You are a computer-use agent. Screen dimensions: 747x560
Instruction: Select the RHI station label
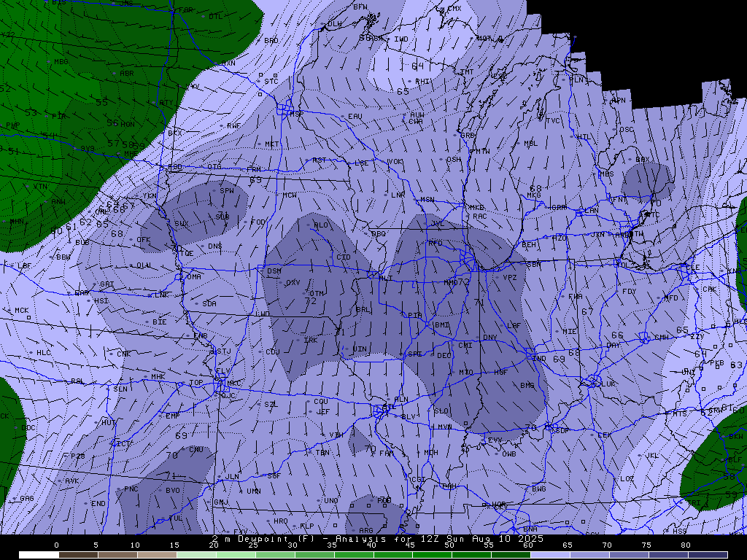click(x=422, y=82)
